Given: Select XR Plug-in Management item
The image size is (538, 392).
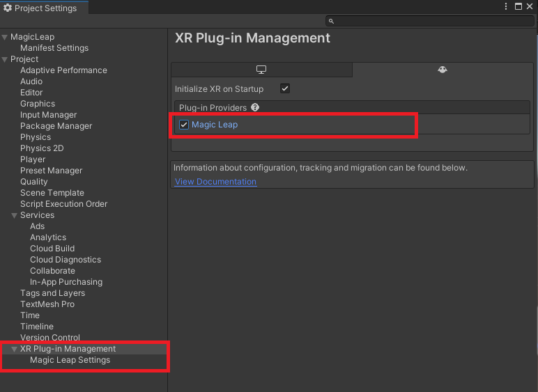Looking at the screenshot, I should [x=68, y=349].
